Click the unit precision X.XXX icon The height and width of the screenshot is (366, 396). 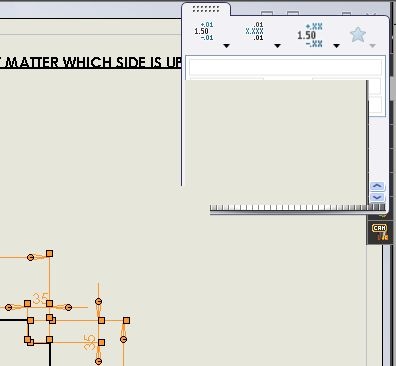pyautogui.click(x=255, y=31)
